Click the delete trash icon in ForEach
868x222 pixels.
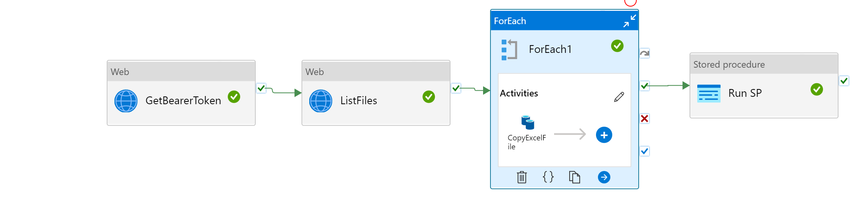coord(522,177)
